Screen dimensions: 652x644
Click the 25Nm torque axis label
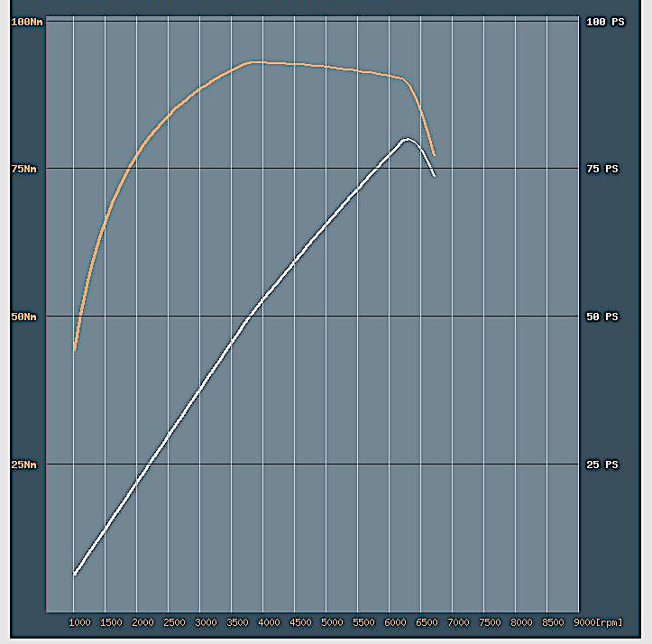pyautogui.click(x=24, y=465)
